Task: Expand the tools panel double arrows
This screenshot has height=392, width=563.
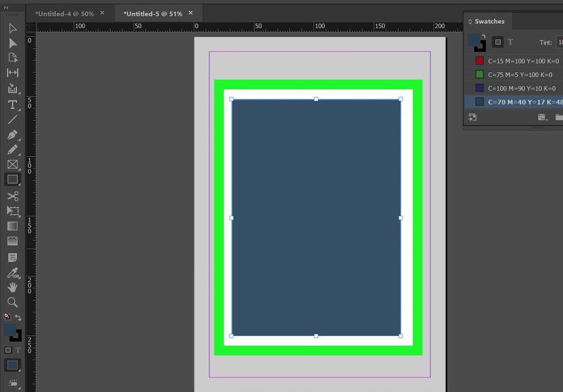Action: (5, 7)
